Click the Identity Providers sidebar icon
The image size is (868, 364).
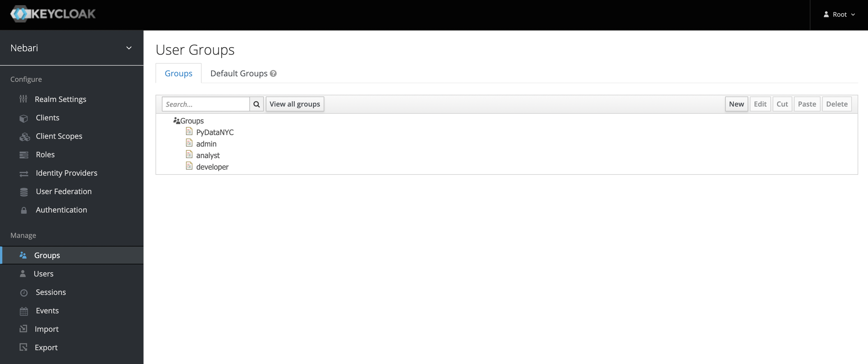click(x=23, y=172)
